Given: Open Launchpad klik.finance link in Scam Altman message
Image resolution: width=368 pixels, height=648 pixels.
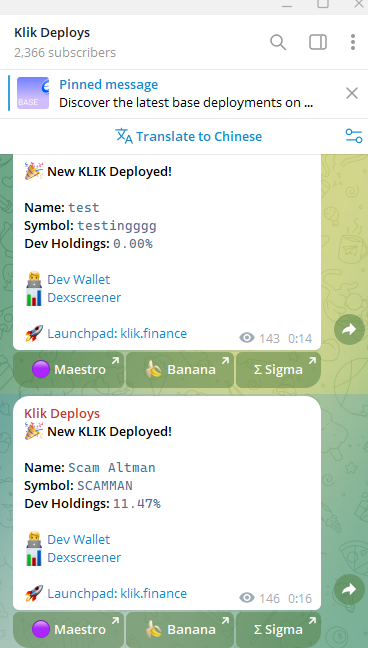Looking at the screenshot, I should (117, 593).
